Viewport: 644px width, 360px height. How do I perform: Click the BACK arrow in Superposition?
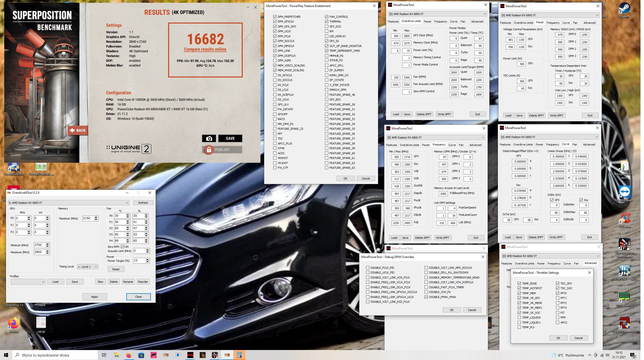click(78, 130)
